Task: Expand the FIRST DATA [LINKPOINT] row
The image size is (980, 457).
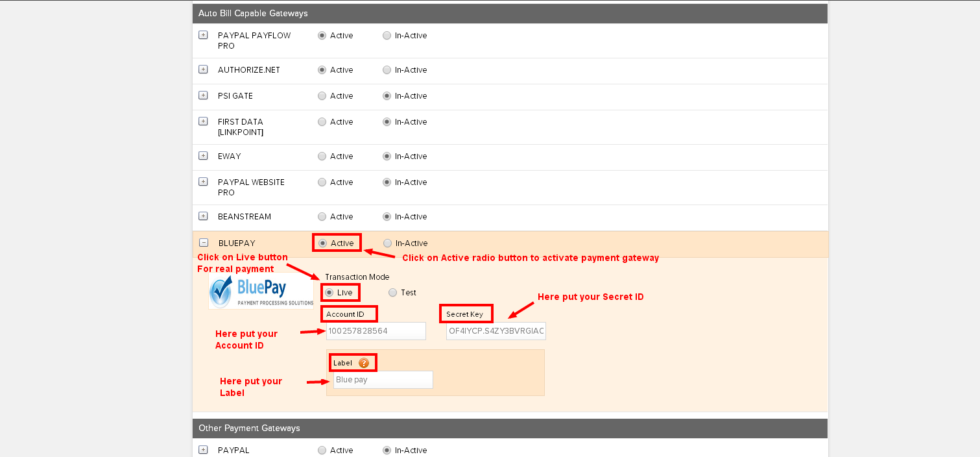Action: click(x=203, y=121)
